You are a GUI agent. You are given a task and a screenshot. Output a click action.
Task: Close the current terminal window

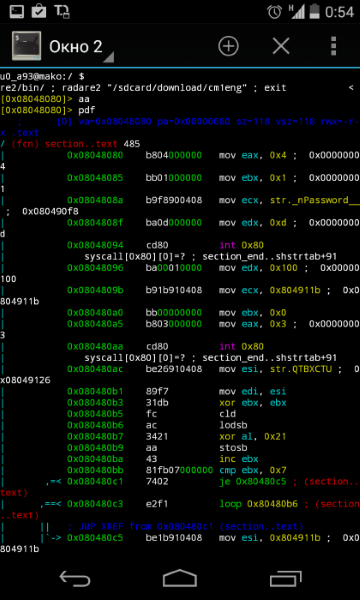pyautogui.click(x=281, y=46)
